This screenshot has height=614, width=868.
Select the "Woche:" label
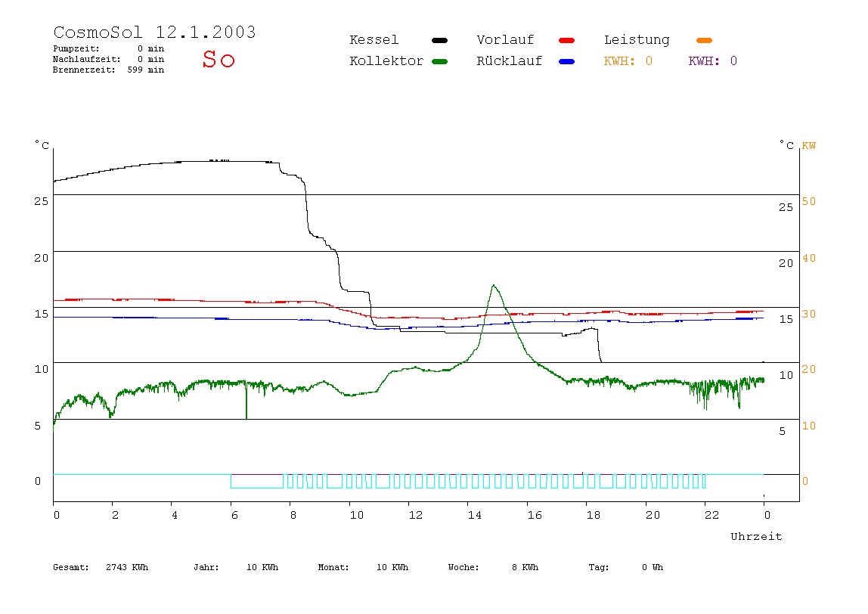[x=463, y=567]
